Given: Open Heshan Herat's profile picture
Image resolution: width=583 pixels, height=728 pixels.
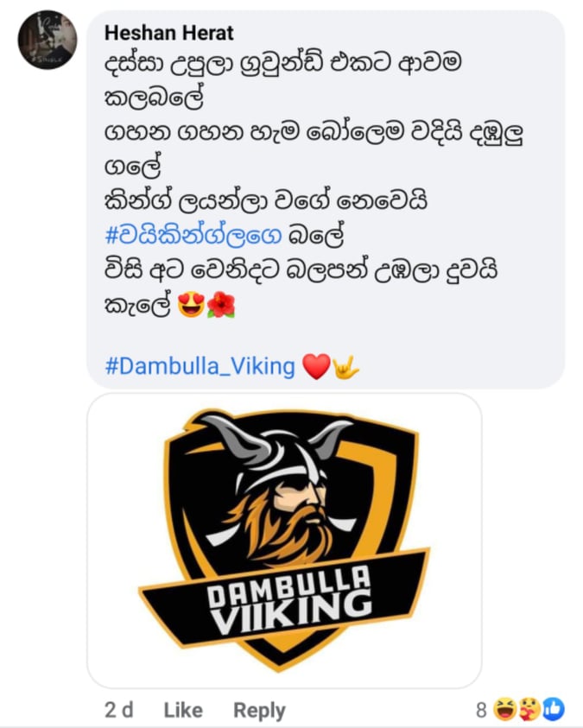Looking at the screenshot, I should point(48,40).
